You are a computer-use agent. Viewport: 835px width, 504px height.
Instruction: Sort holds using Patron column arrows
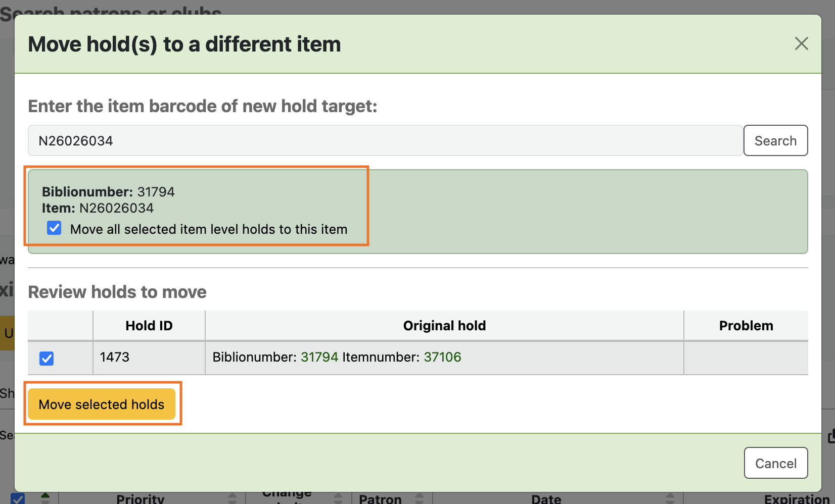point(419,498)
